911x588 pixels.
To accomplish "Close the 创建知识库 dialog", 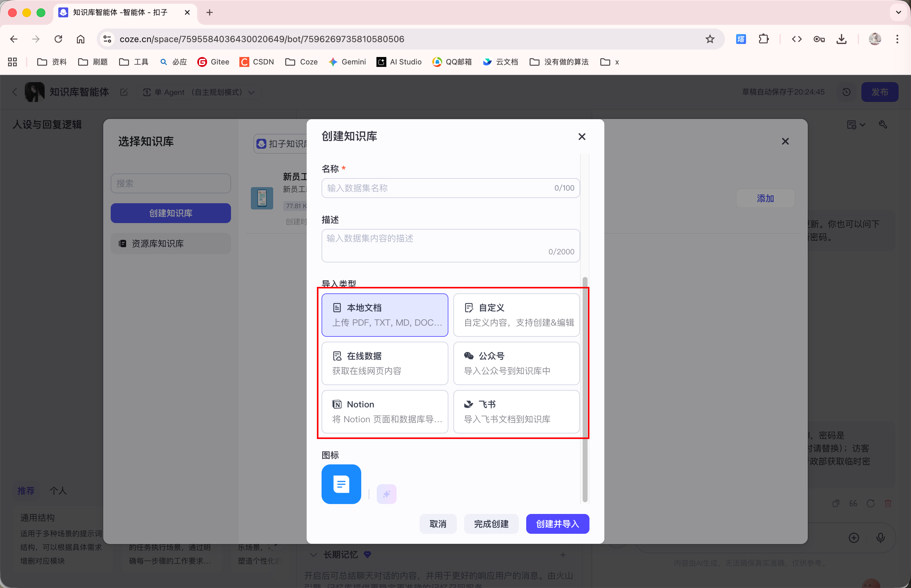I will (x=582, y=137).
